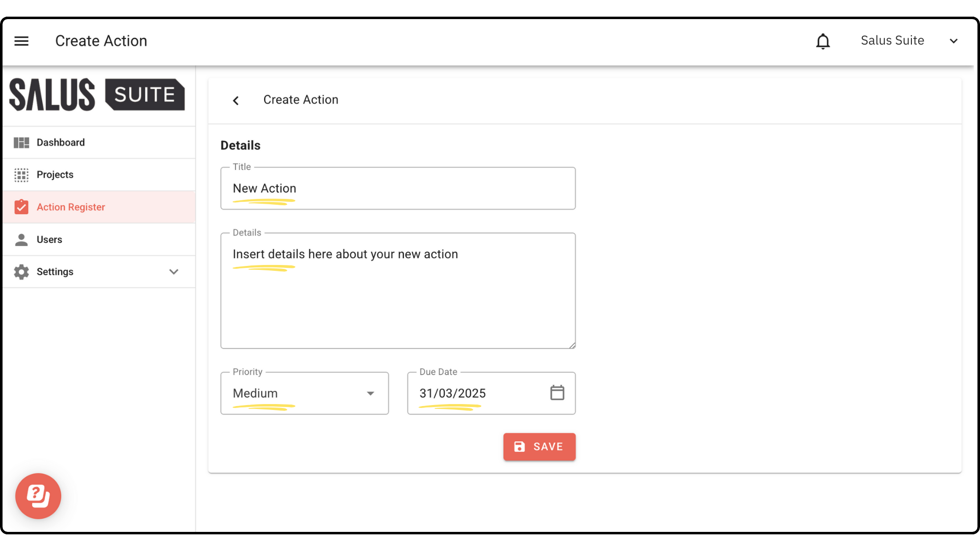Click the Action Register clipboard icon
This screenshot has height=551, width=980.
(x=21, y=207)
